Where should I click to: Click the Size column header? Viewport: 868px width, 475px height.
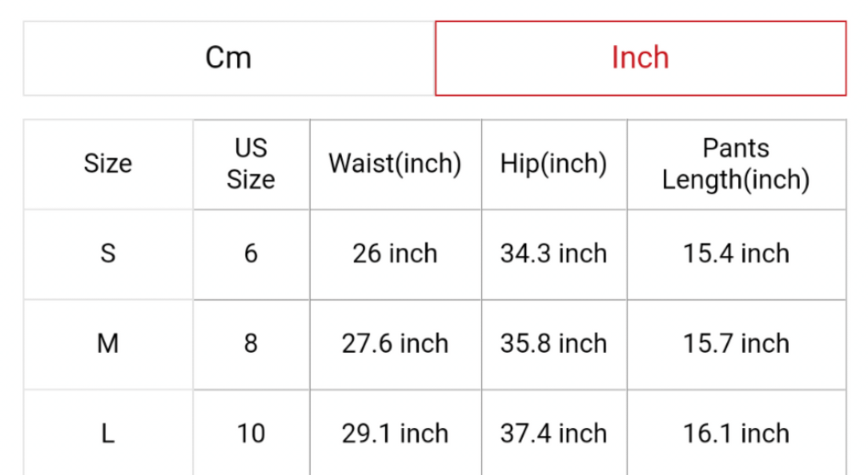point(108,164)
